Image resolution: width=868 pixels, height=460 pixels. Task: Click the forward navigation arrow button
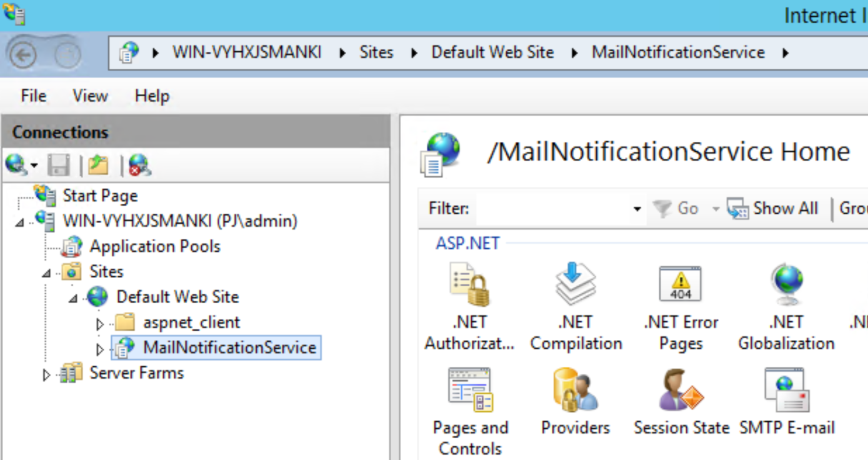(x=67, y=56)
